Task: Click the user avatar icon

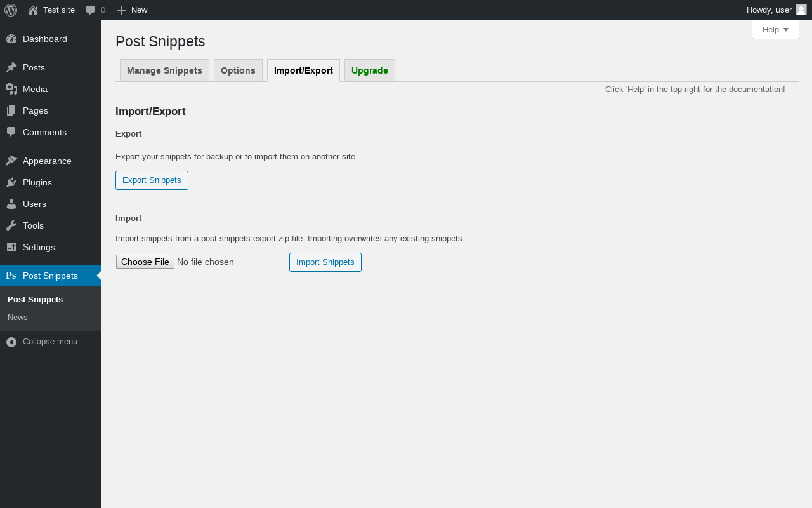Action: click(801, 10)
